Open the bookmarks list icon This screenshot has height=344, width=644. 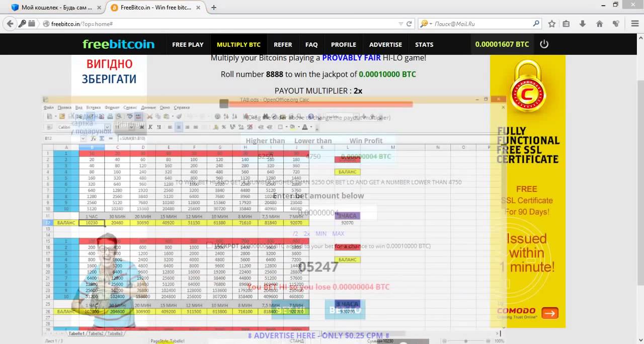[x=566, y=24]
